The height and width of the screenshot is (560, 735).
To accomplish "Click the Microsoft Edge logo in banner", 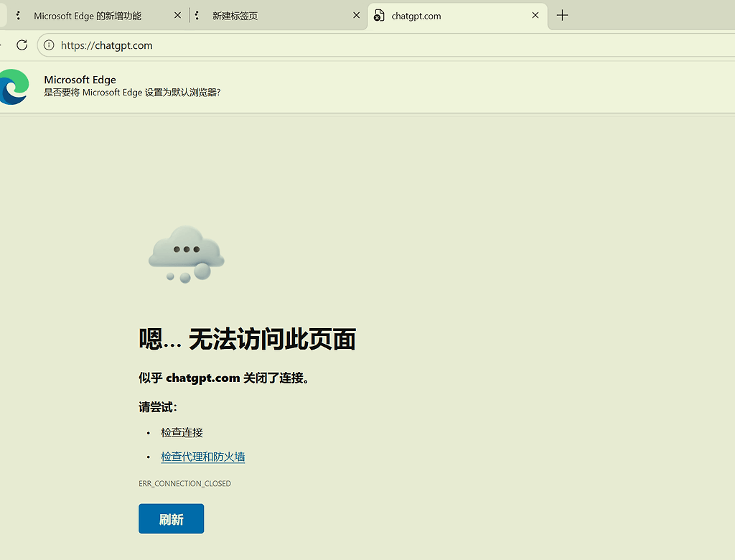I will point(14,87).
